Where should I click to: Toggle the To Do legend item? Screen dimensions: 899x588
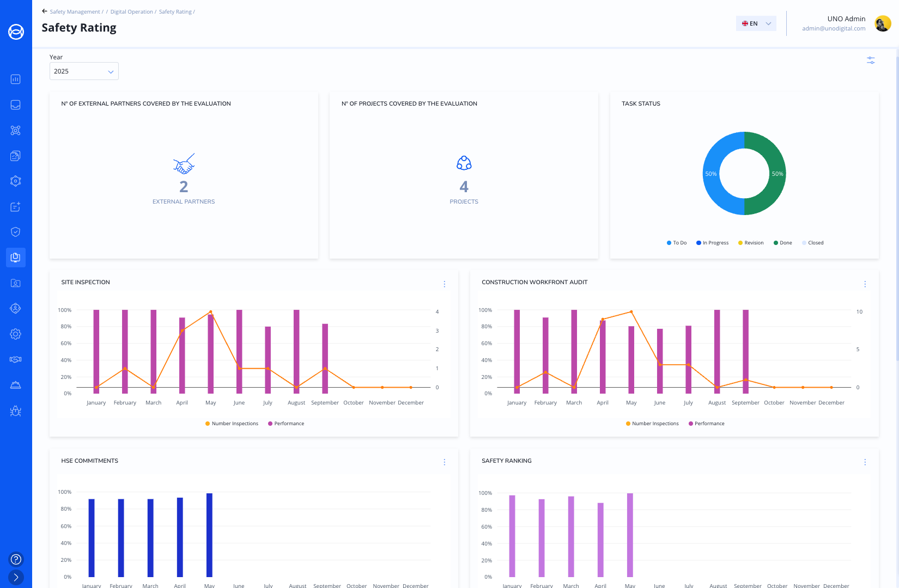[x=677, y=243]
